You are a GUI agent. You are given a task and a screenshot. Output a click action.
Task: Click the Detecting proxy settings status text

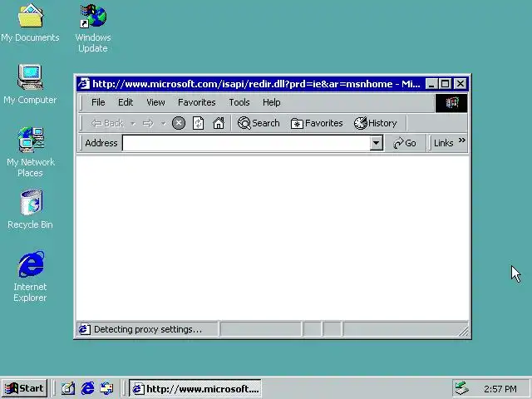click(148, 329)
